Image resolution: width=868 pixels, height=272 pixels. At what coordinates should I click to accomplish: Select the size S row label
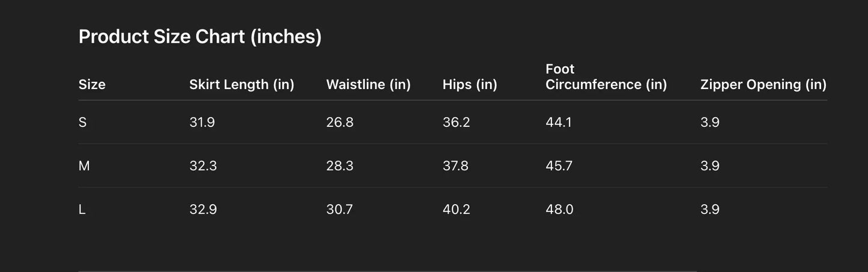pos(83,123)
